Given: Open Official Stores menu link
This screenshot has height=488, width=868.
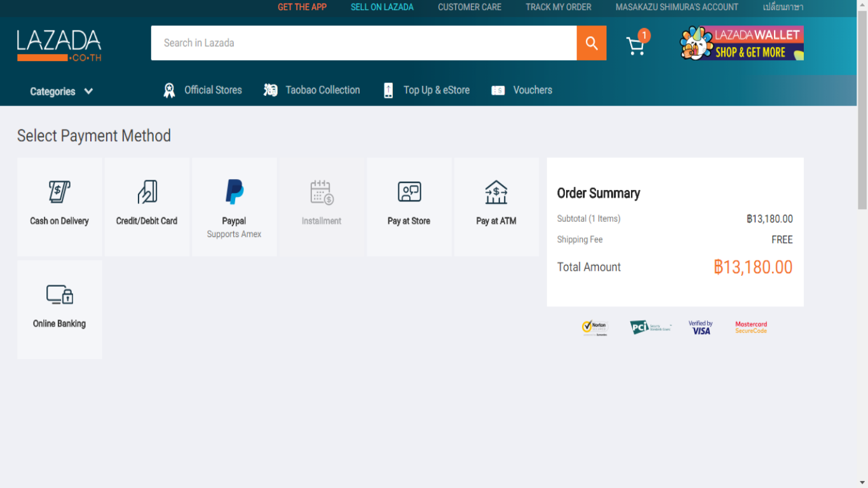Looking at the screenshot, I should point(213,90).
